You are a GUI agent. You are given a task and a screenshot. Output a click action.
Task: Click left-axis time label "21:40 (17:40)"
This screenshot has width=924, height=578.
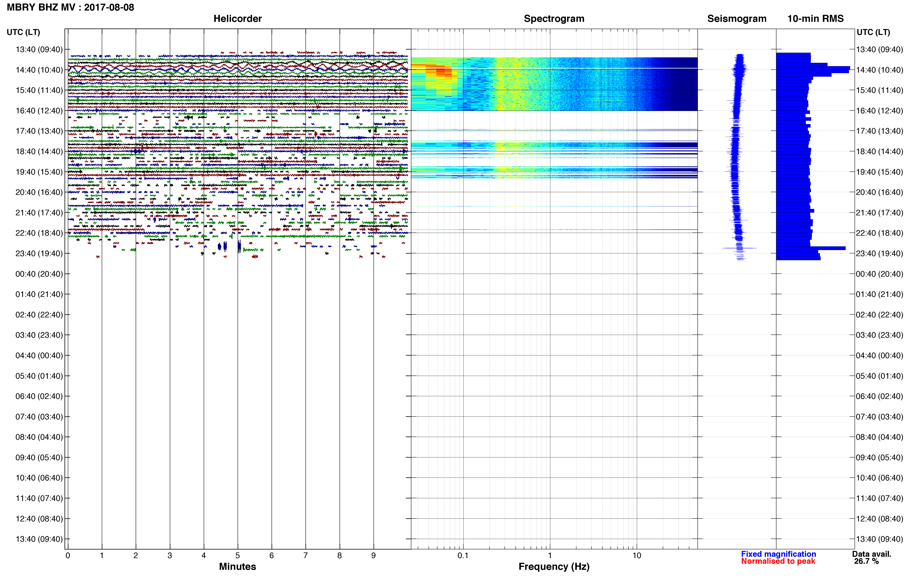(39, 213)
